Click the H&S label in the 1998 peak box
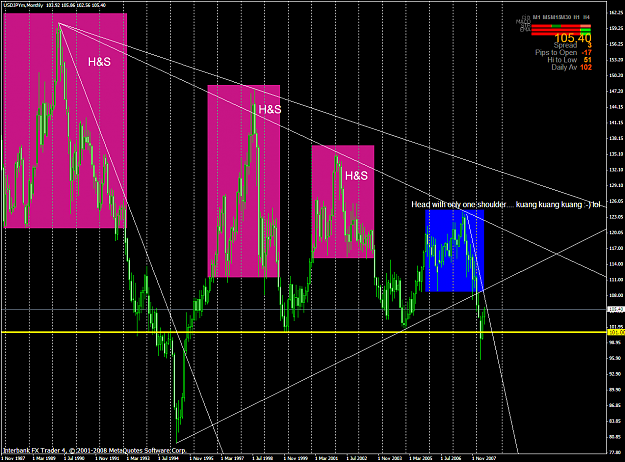Screen dimensions: 625x462 (x=270, y=109)
